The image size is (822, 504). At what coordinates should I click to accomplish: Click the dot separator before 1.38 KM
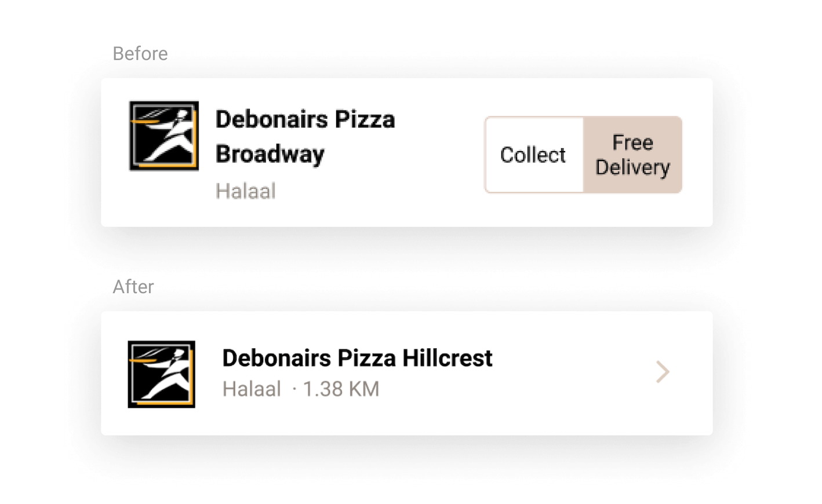[294, 389]
